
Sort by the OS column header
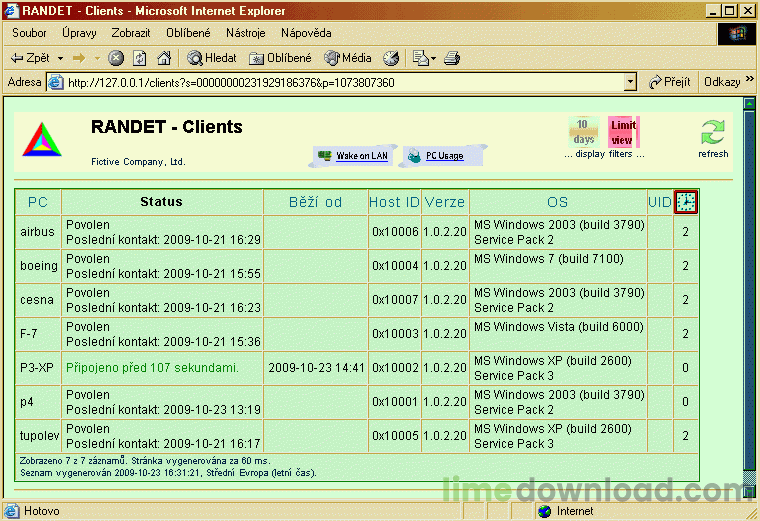point(557,202)
